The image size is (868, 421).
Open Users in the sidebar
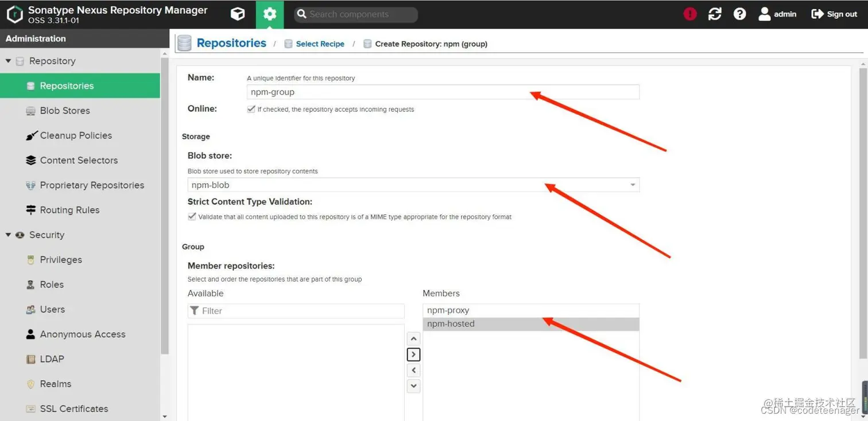[80, 309]
